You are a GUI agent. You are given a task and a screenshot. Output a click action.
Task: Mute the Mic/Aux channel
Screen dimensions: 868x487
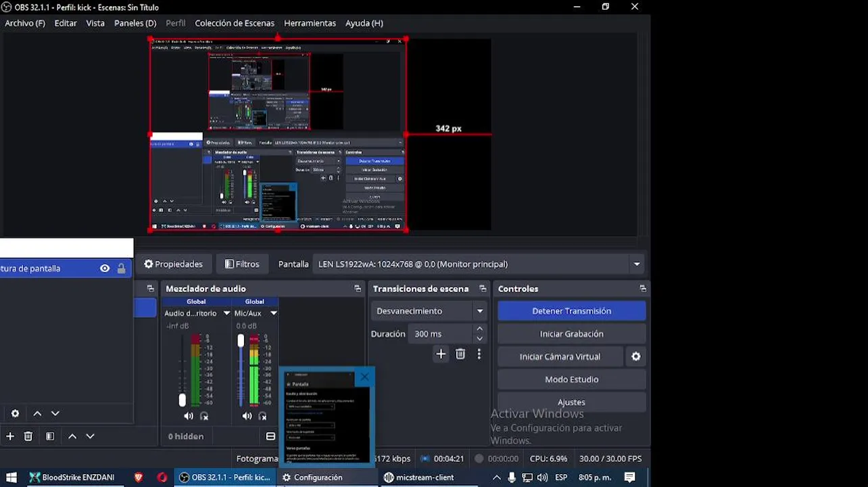tap(247, 416)
